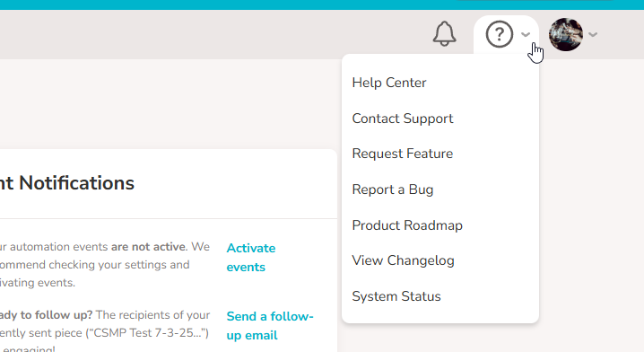
Task: Open Product Roadmap from help menu
Action: pos(407,225)
